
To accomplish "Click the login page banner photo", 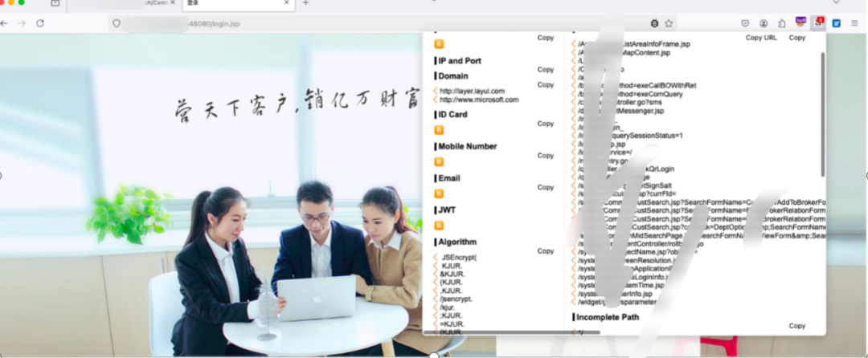I will (x=211, y=194).
